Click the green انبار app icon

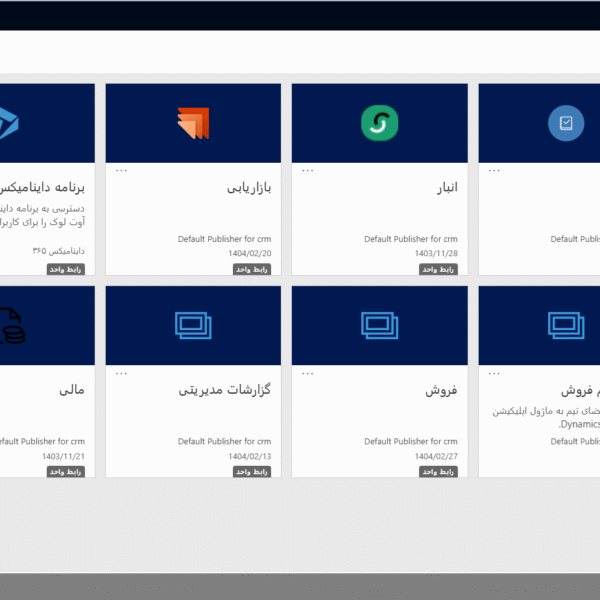pos(379,123)
